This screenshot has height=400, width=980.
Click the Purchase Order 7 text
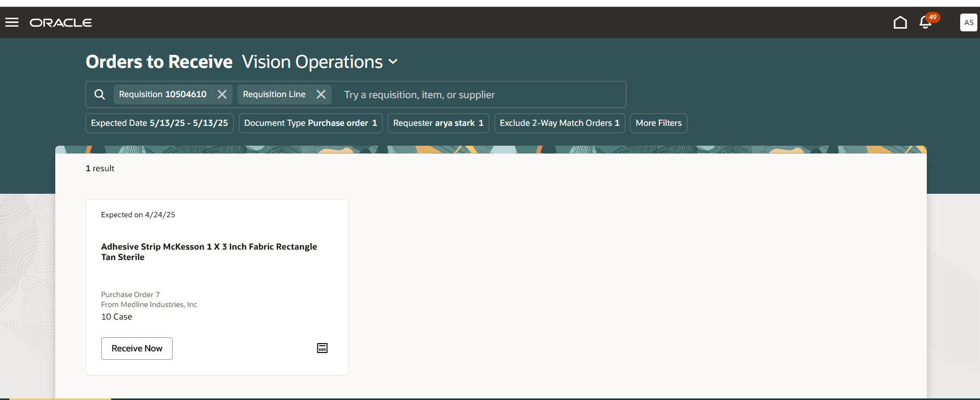(x=130, y=295)
